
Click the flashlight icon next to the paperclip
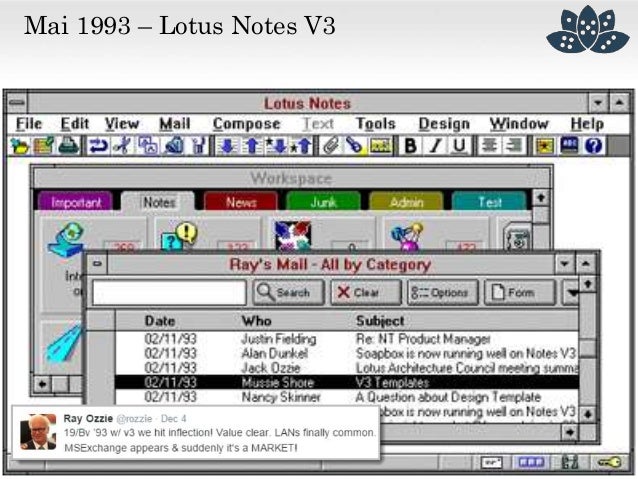(x=354, y=146)
